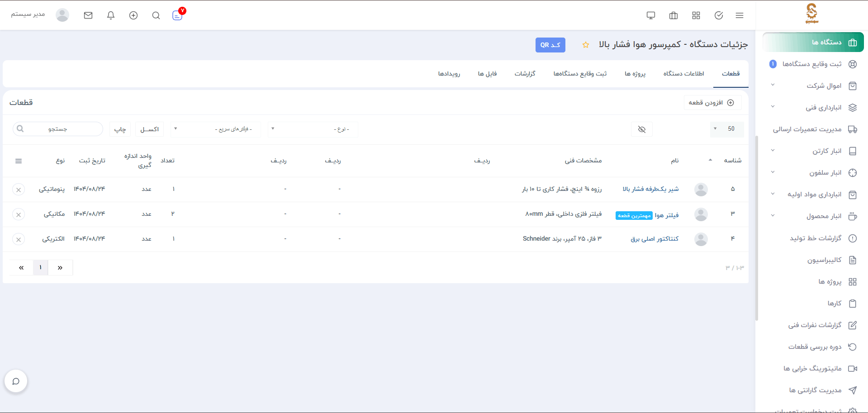Open page size dropdown showing 50

(727, 129)
